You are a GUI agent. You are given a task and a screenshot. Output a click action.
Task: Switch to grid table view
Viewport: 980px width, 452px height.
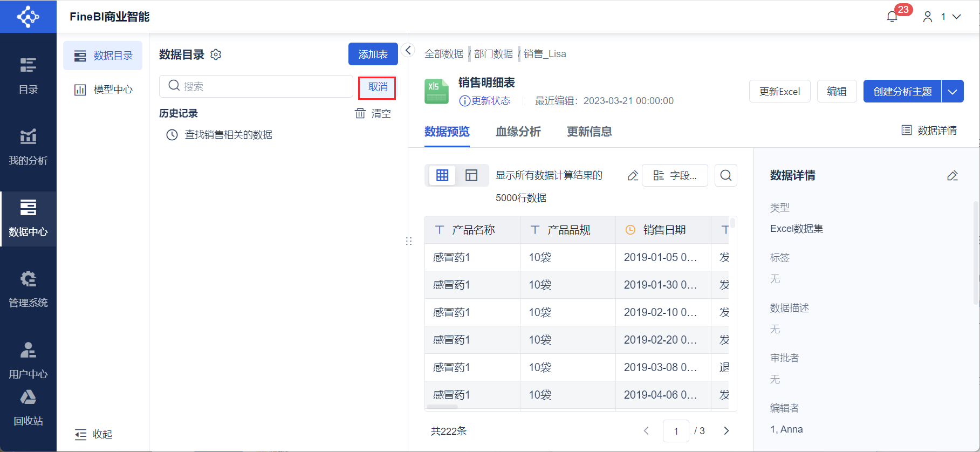(442, 175)
